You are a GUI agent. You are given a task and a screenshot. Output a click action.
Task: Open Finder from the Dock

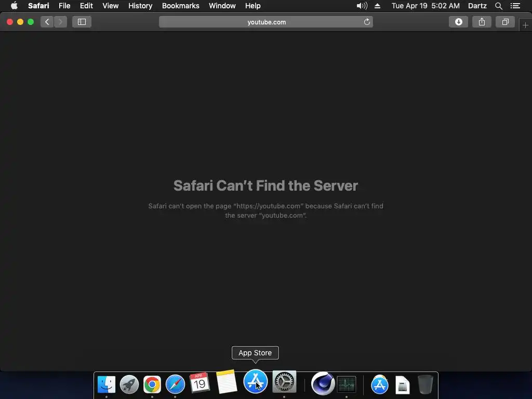(x=106, y=384)
